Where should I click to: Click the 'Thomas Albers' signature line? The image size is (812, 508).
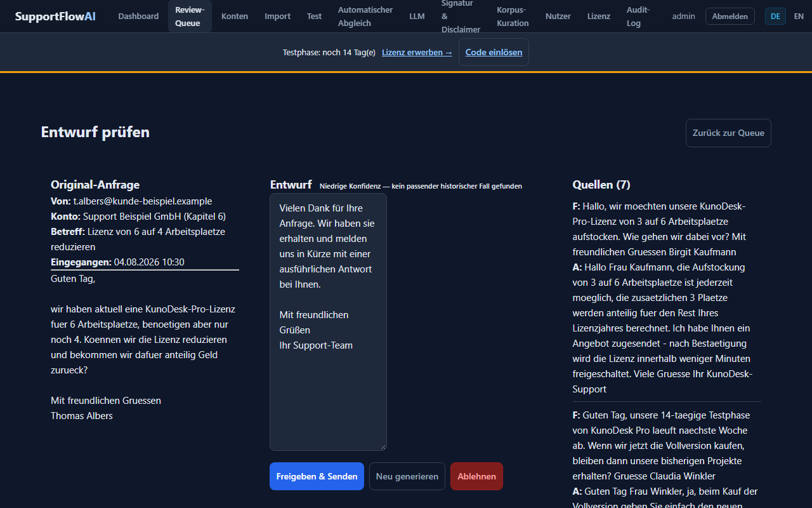tap(82, 416)
